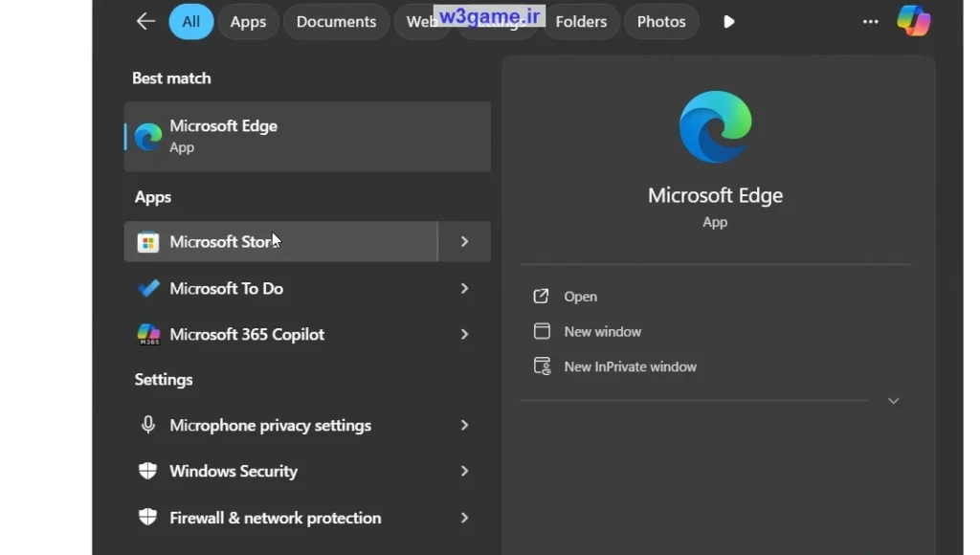980x555 pixels.
Task: Open Microsoft Edge best match result
Action: coord(307,136)
